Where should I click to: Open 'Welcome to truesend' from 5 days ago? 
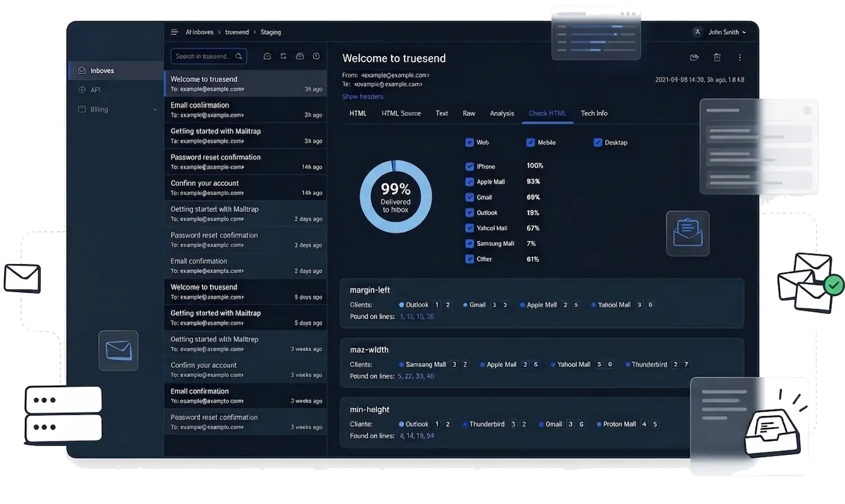click(x=246, y=292)
